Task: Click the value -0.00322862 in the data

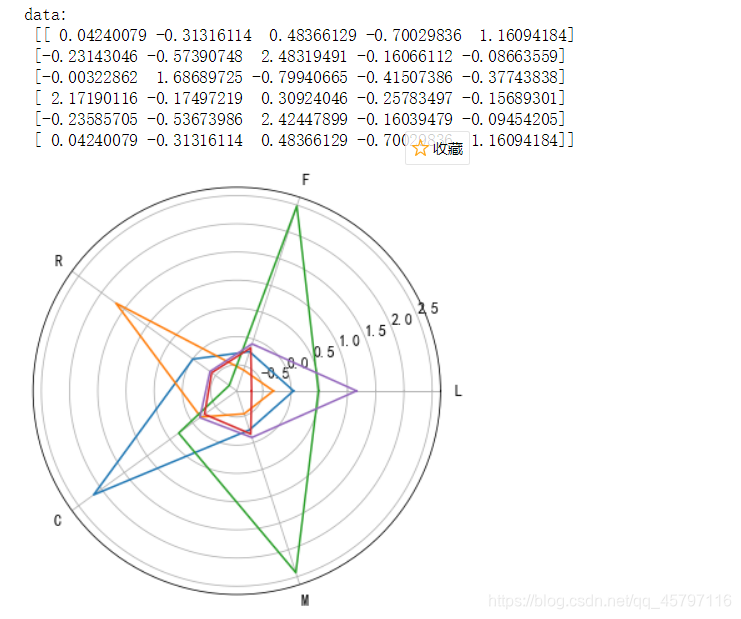Action: (90, 77)
